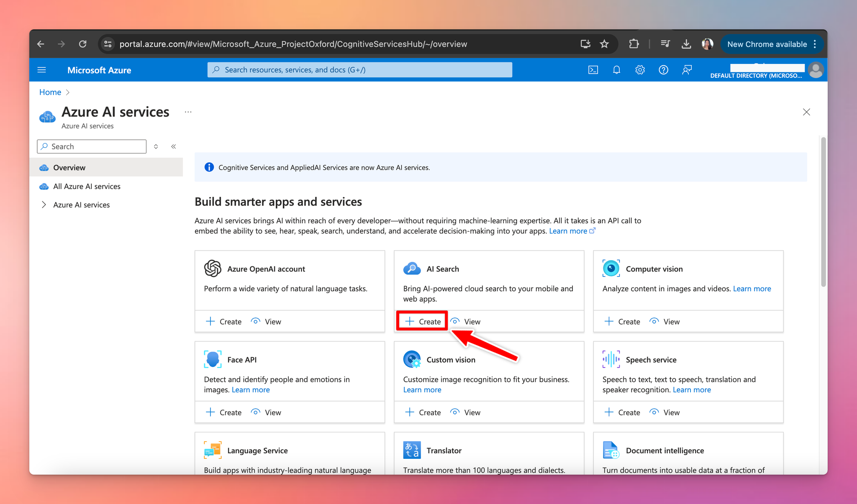The image size is (857, 504).
Task: Open the Azure feedback icon
Action: (687, 70)
